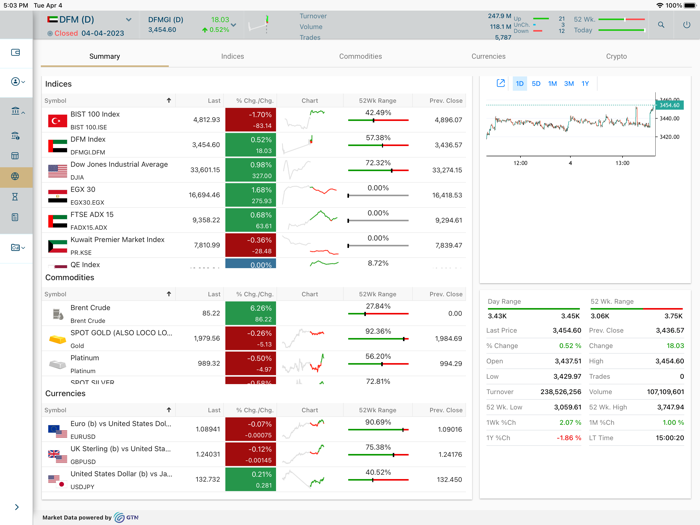Image resolution: width=700 pixels, height=525 pixels.
Task: Open the search icon in top bar
Action: pos(661,25)
